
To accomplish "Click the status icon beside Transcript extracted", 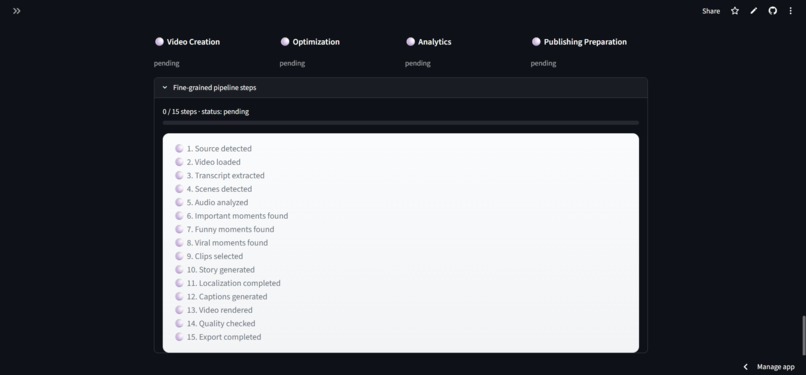I will click(179, 175).
